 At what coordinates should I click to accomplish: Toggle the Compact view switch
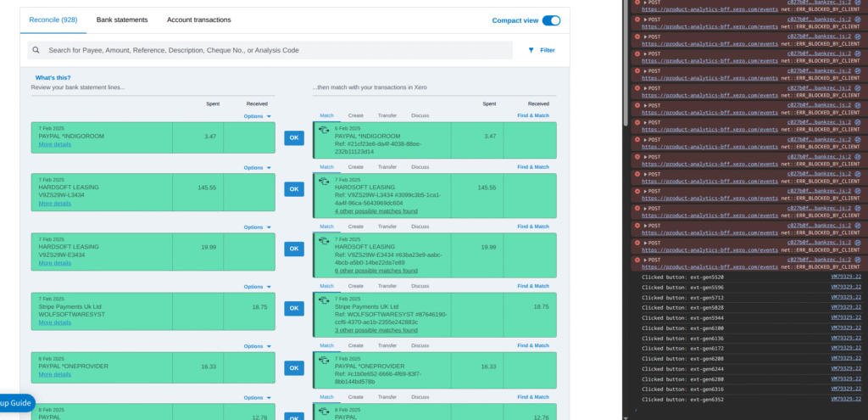coord(551,20)
